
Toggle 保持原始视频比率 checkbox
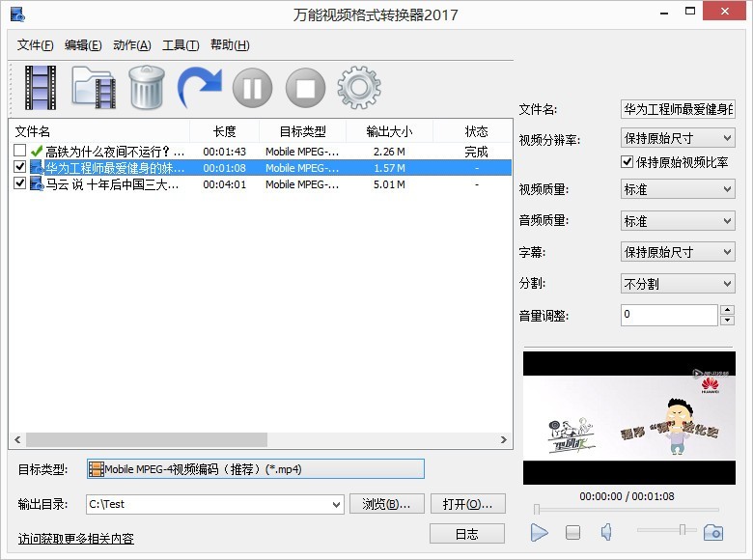coord(627,162)
